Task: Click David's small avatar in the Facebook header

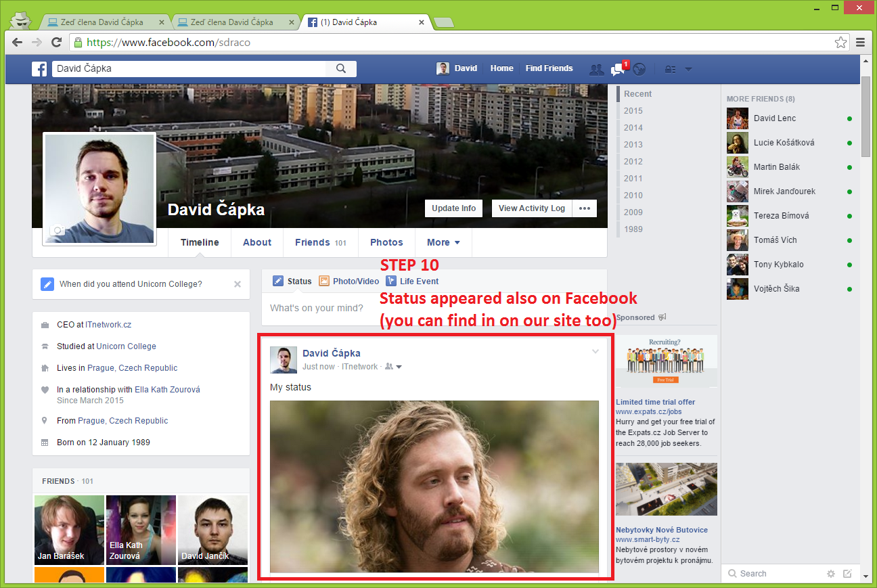Action: click(x=443, y=68)
